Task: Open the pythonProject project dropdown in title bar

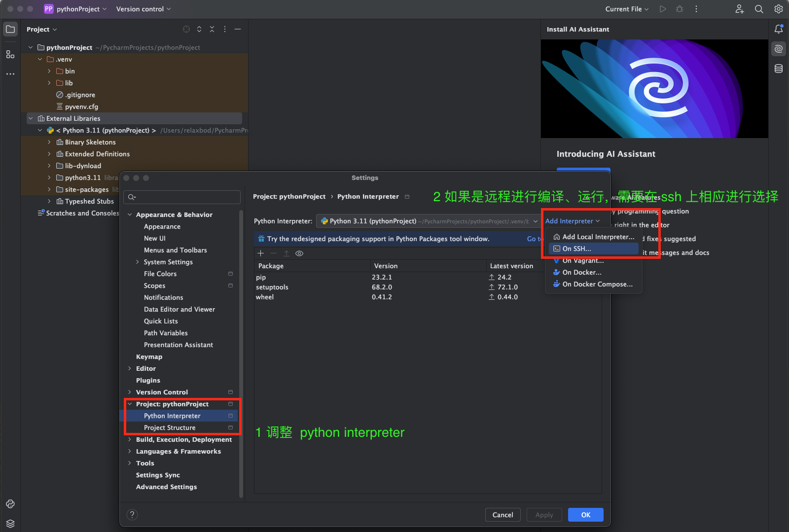Action: pyautogui.click(x=75, y=9)
